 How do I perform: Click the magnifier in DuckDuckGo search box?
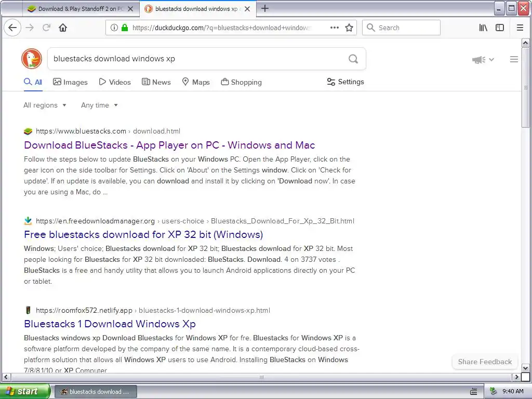[353, 59]
